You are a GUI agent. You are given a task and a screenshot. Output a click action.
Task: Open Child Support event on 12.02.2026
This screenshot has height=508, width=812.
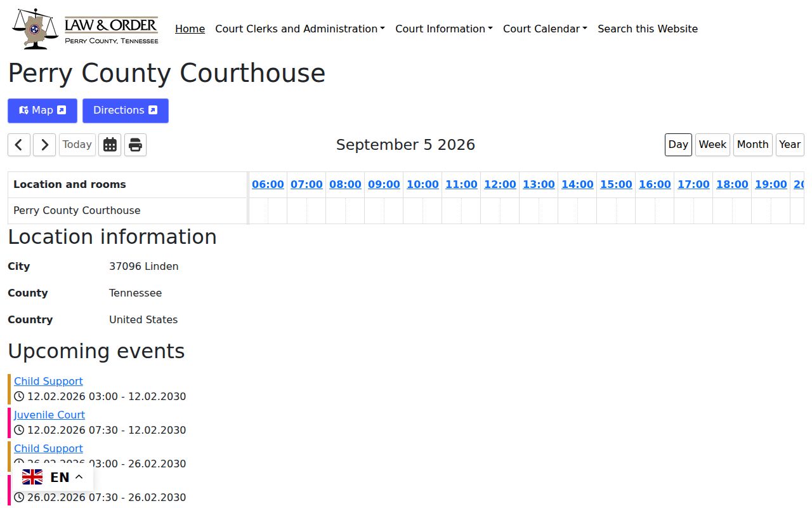point(48,381)
